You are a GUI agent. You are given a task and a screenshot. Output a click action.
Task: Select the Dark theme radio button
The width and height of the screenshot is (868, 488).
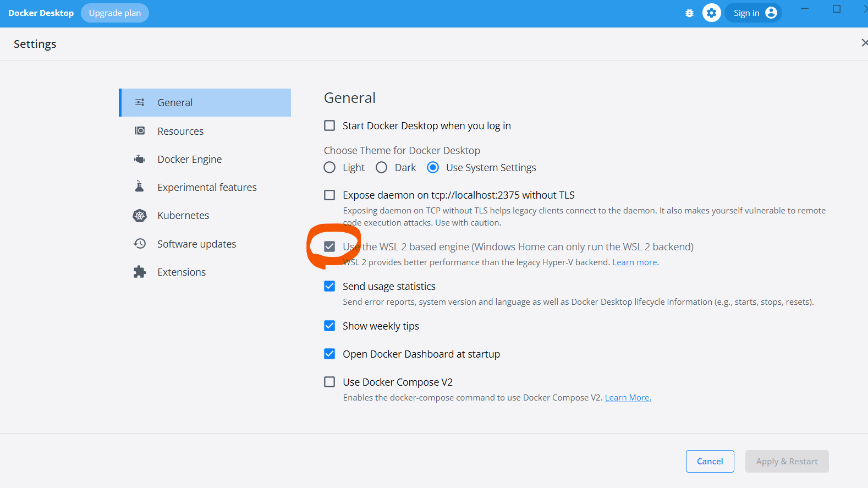point(381,167)
